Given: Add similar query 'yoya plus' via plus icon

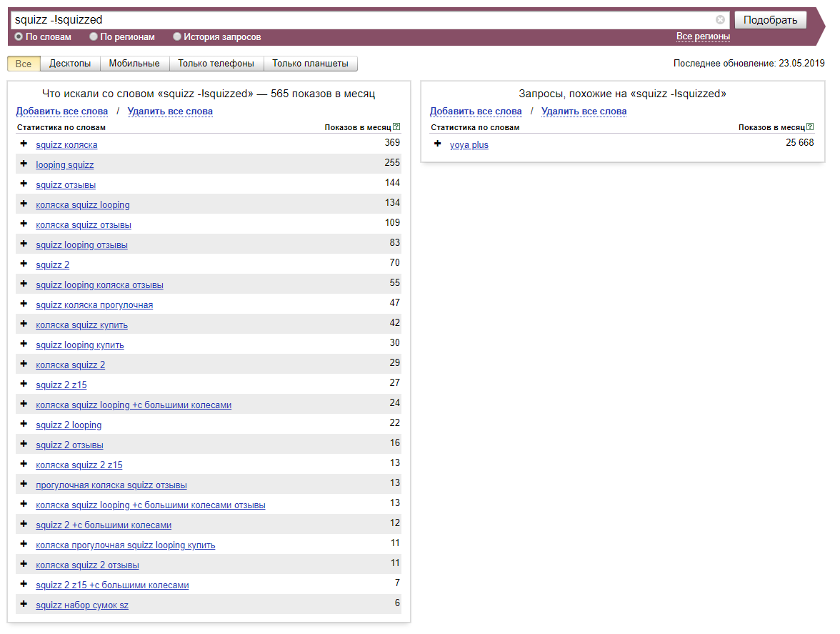Looking at the screenshot, I should pos(438,144).
